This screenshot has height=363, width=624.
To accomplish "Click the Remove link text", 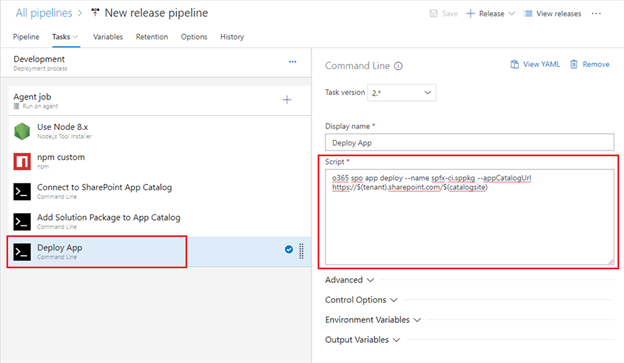I will pos(596,64).
